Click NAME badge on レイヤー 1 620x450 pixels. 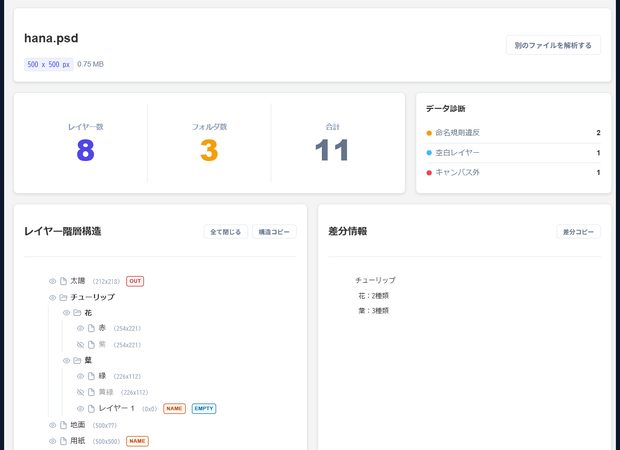click(x=174, y=408)
